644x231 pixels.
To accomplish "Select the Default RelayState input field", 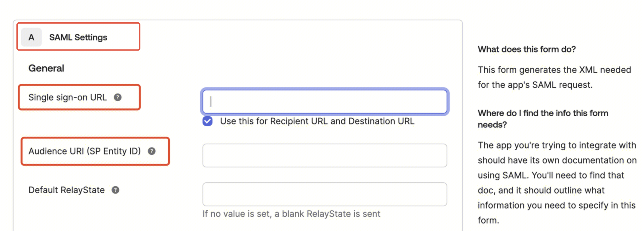I will click(325, 194).
